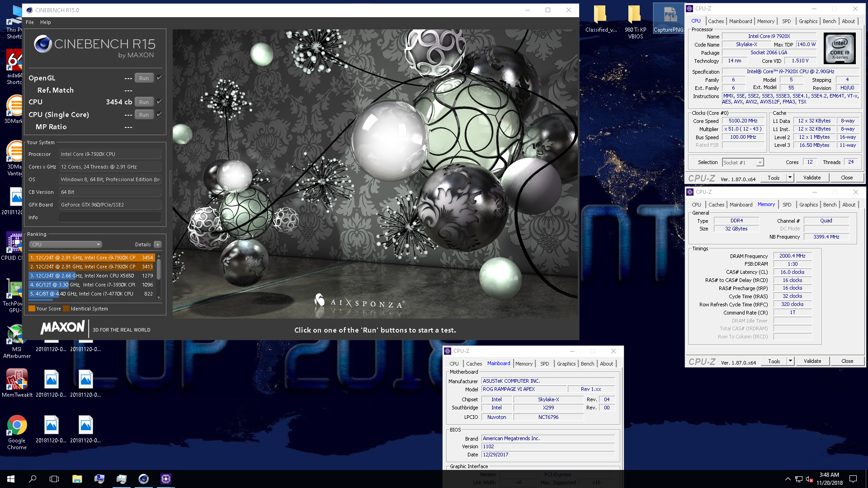Launch MemTweakIt from the desktop

17,383
